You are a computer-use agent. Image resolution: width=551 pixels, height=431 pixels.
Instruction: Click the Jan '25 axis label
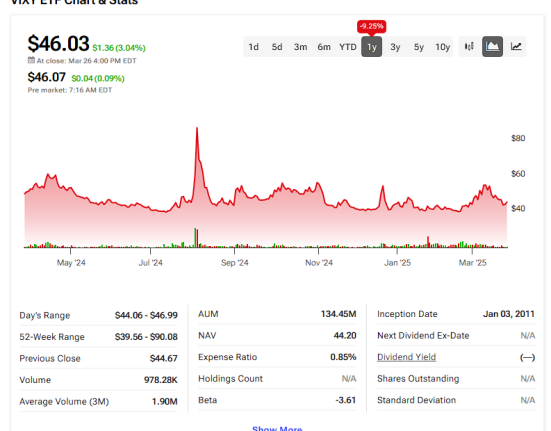click(x=397, y=263)
